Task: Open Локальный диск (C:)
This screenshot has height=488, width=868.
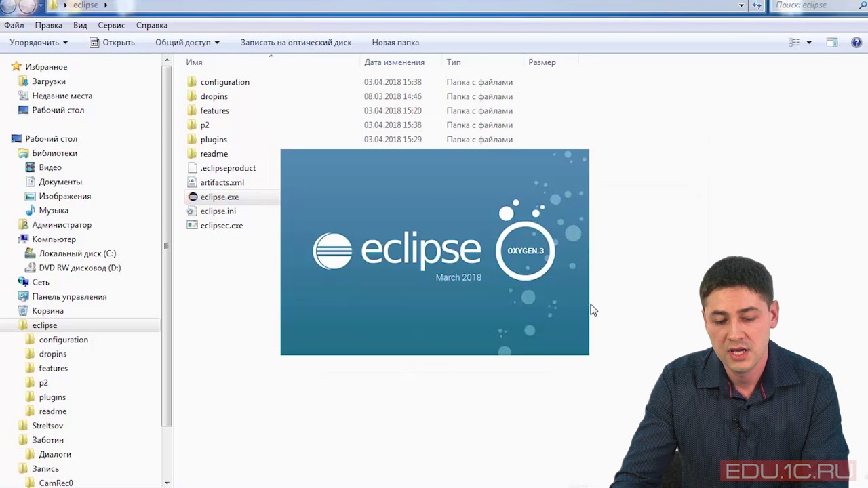Action: coord(77,253)
